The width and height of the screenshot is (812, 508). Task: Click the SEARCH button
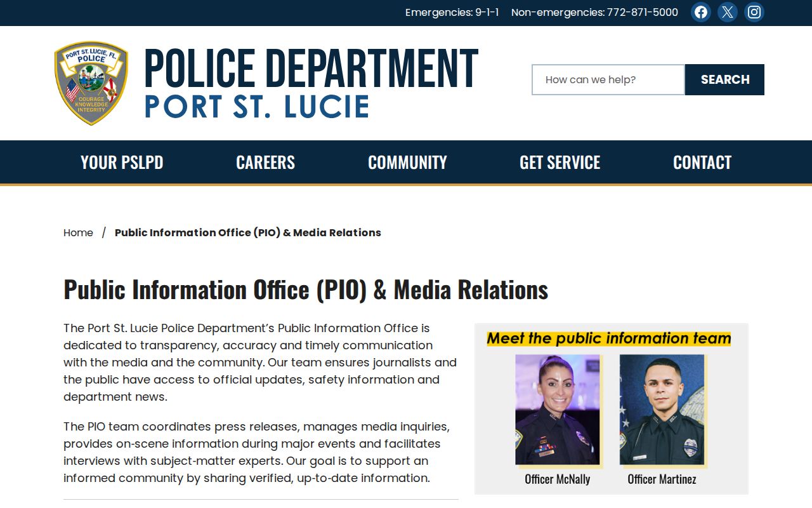(725, 79)
